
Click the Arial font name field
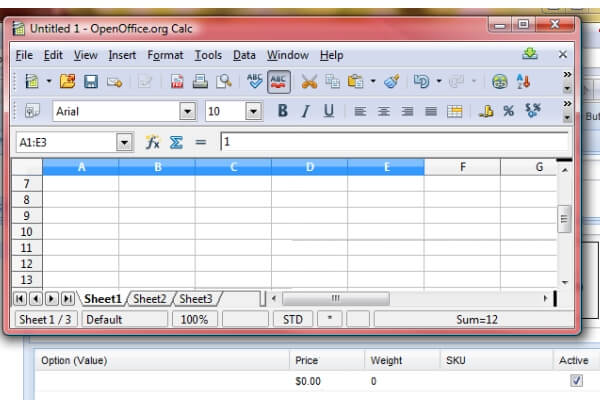click(x=116, y=111)
